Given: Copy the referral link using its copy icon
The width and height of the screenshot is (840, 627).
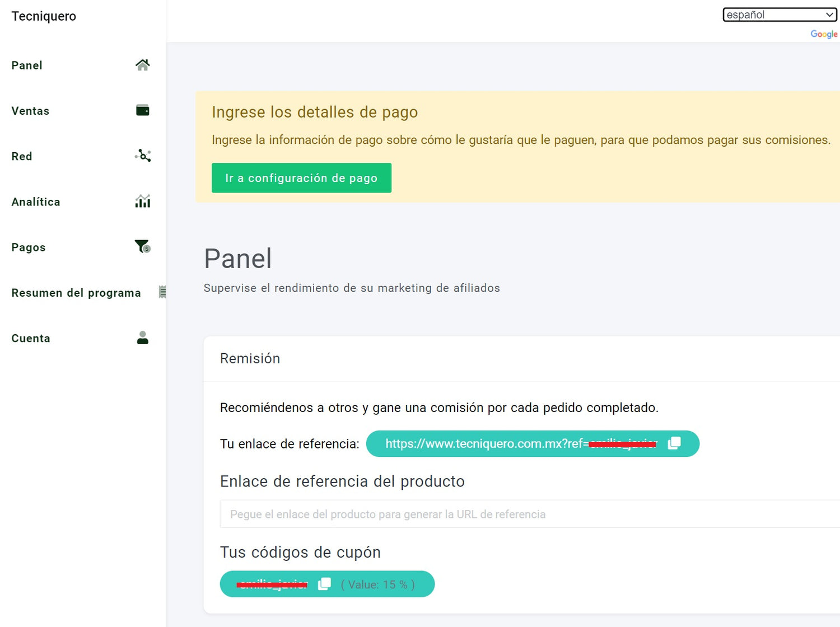Looking at the screenshot, I should point(674,443).
